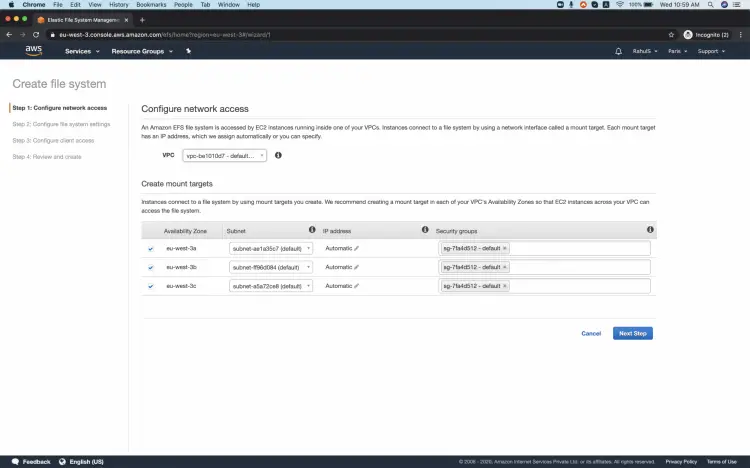Select Step 4: Review and create
Screen dimensions: 750x468
47,156
